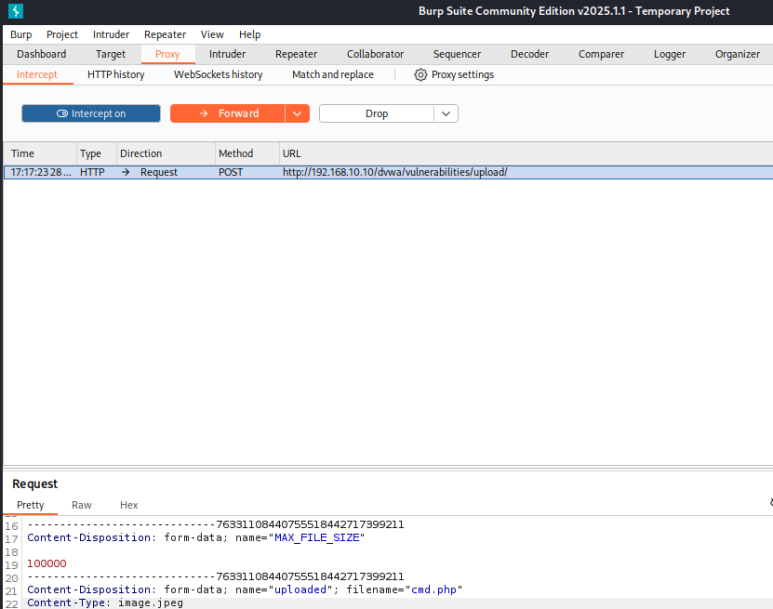Viewport: 773px width, 609px height.
Task: Click the uploaded name value
Action: point(300,590)
